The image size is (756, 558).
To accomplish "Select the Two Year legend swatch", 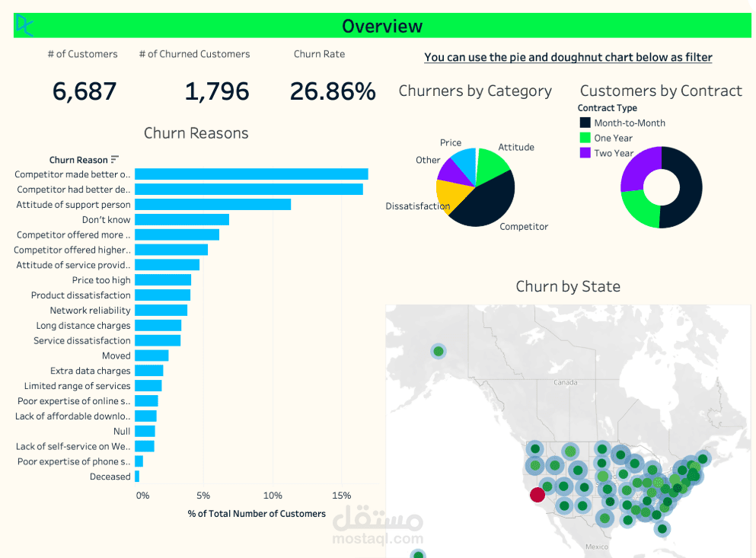I will coord(585,152).
